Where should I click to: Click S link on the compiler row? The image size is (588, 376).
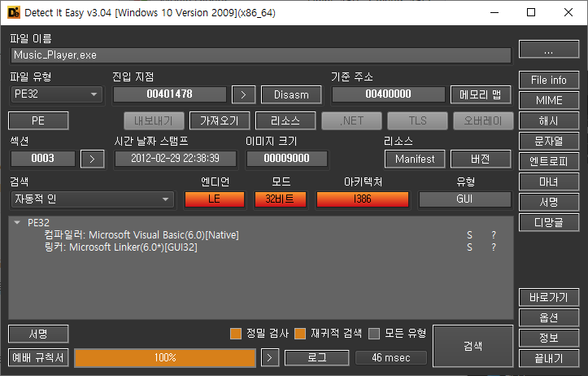(469, 235)
